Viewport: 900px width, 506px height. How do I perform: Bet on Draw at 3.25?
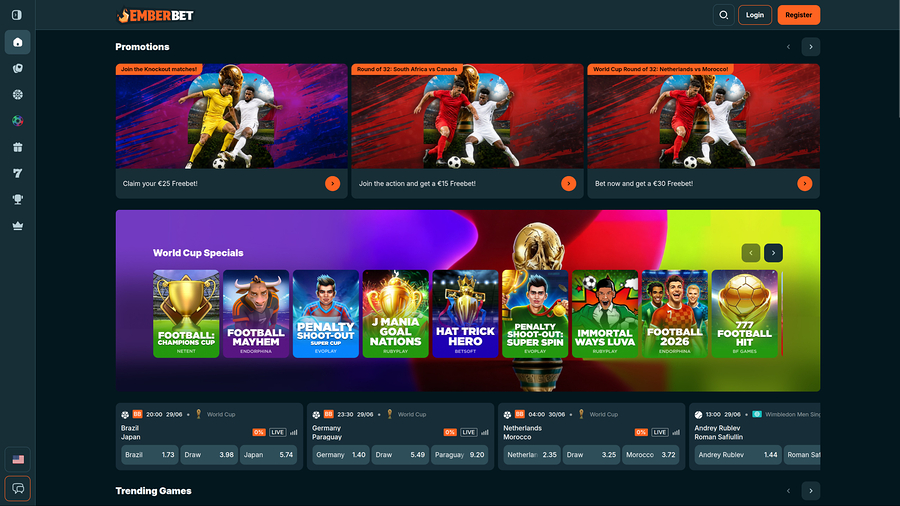click(x=591, y=455)
